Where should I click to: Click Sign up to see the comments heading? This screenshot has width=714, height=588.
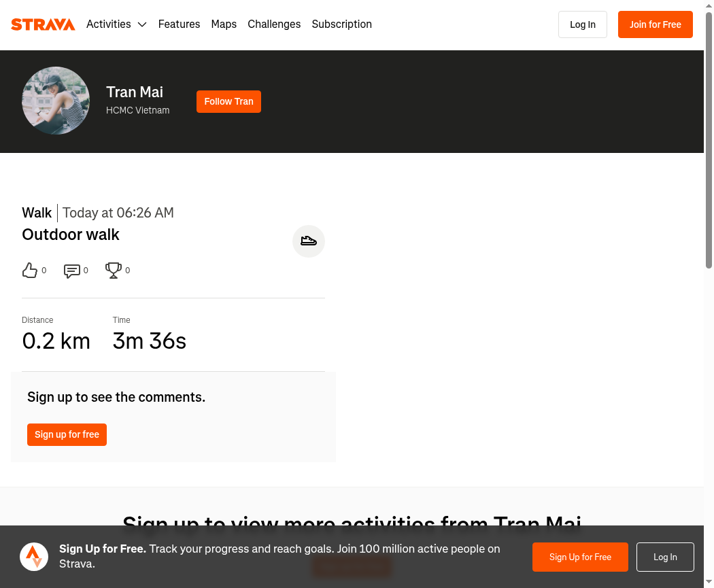pos(116,397)
